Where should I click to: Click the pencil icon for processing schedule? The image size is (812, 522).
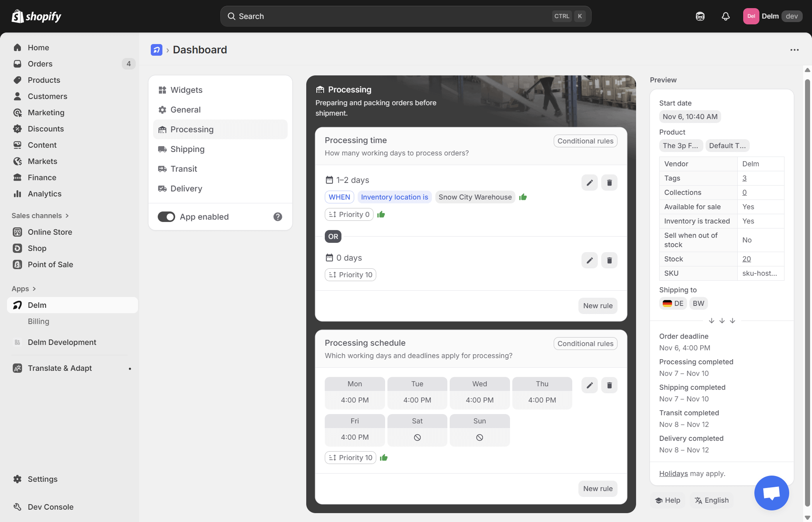click(x=589, y=385)
